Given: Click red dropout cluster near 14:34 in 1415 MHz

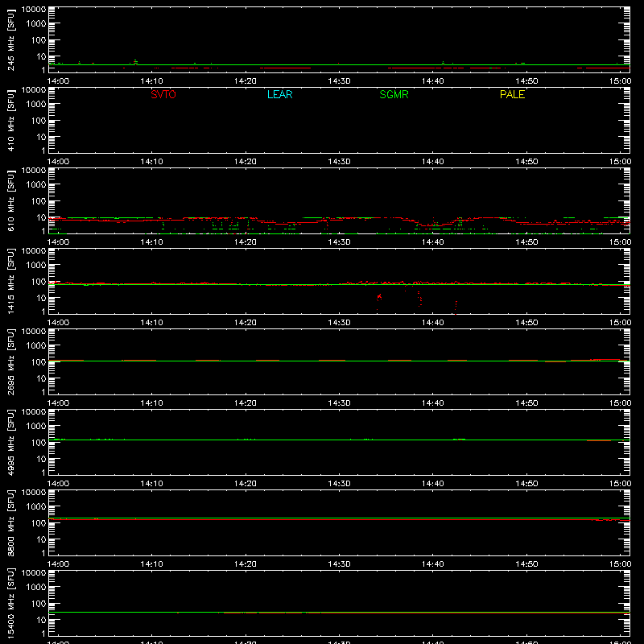Looking at the screenshot, I should 378,298.
